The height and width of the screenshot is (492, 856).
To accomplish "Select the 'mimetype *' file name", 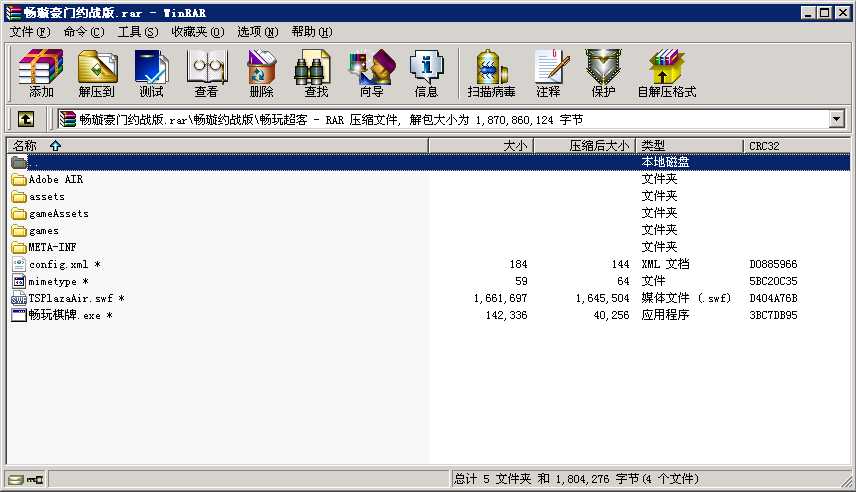I will (58, 281).
